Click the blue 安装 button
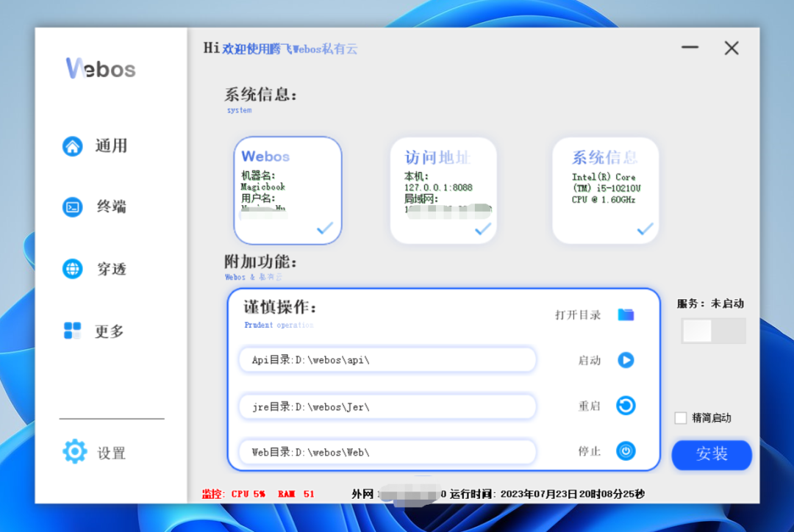The height and width of the screenshot is (532, 794). click(712, 455)
